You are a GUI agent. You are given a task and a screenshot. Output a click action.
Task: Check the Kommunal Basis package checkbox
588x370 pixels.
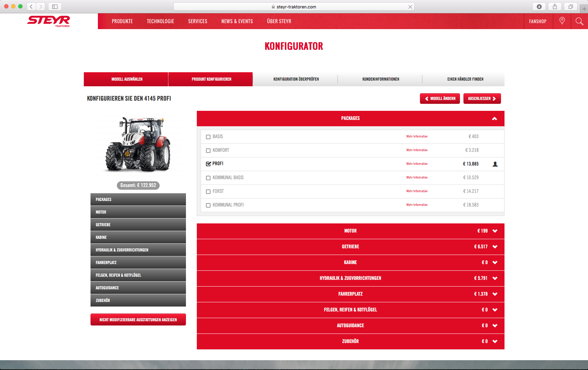tap(208, 178)
